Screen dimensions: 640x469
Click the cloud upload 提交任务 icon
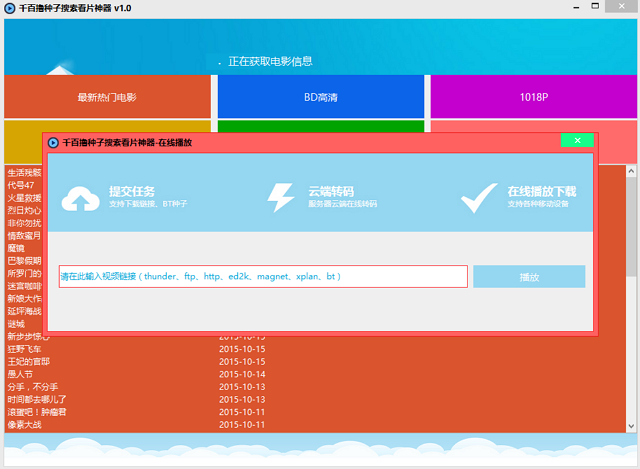80,198
